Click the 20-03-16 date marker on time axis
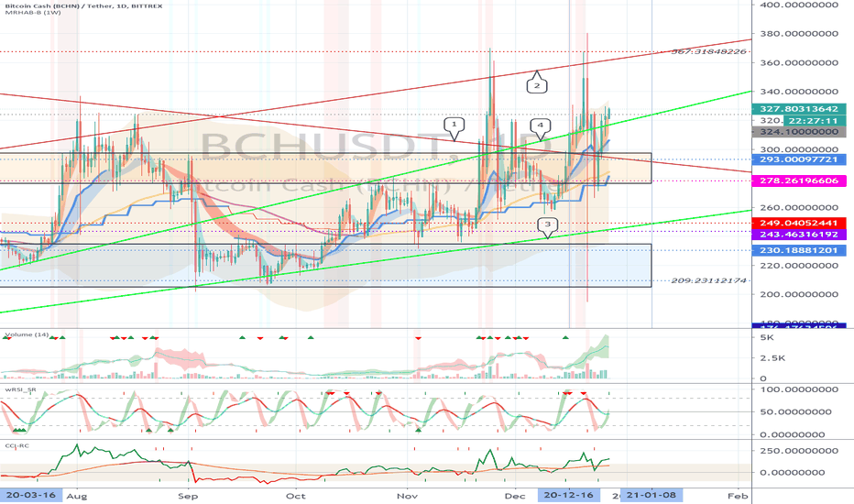The height and width of the screenshot is (504, 854). pos(31,495)
